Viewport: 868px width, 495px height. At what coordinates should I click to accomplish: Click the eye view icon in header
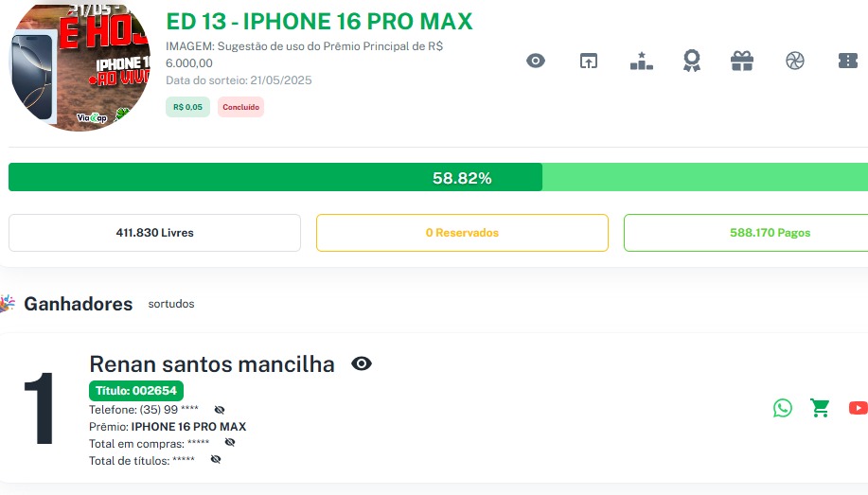pos(536,62)
